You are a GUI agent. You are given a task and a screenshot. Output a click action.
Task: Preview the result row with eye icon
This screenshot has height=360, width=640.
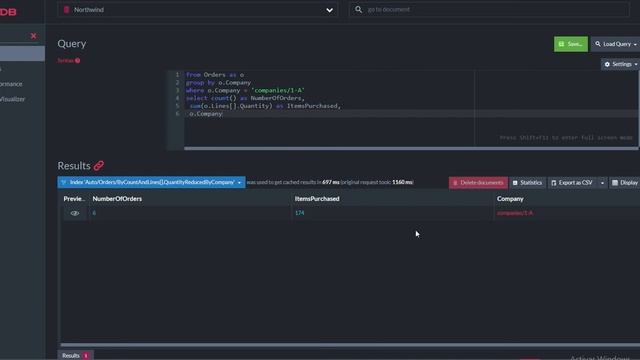point(75,213)
